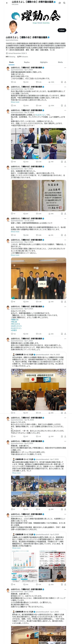The height and width of the screenshot is (644, 72).
Task: Share the Mar 31, 2025 post
Action: (x=65, y=162)
